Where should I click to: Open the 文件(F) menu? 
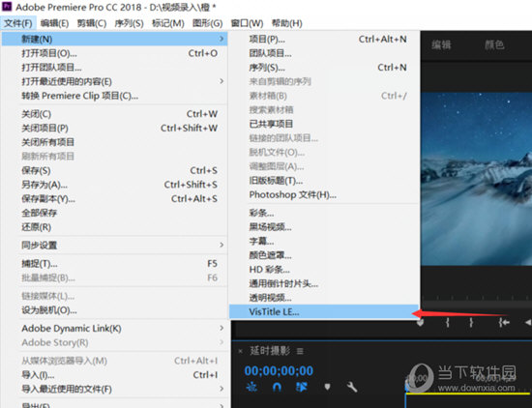[x=18, y=23]
